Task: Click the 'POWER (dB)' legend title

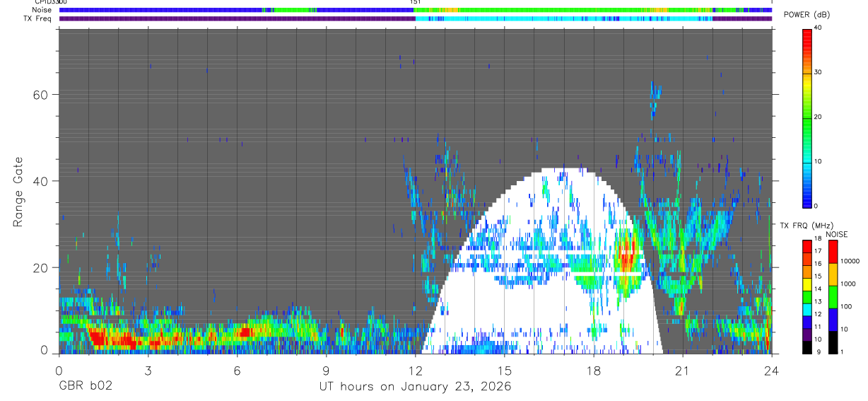Action: click(808, 15)
